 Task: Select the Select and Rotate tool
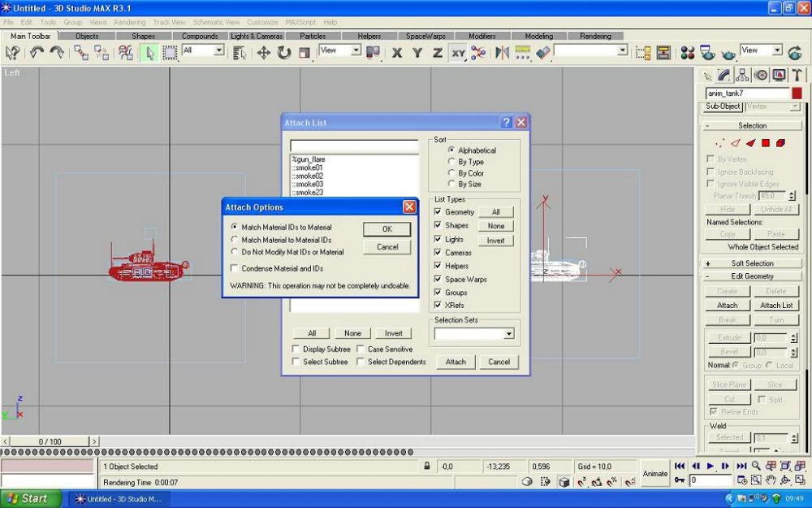[x=283, y=52]
